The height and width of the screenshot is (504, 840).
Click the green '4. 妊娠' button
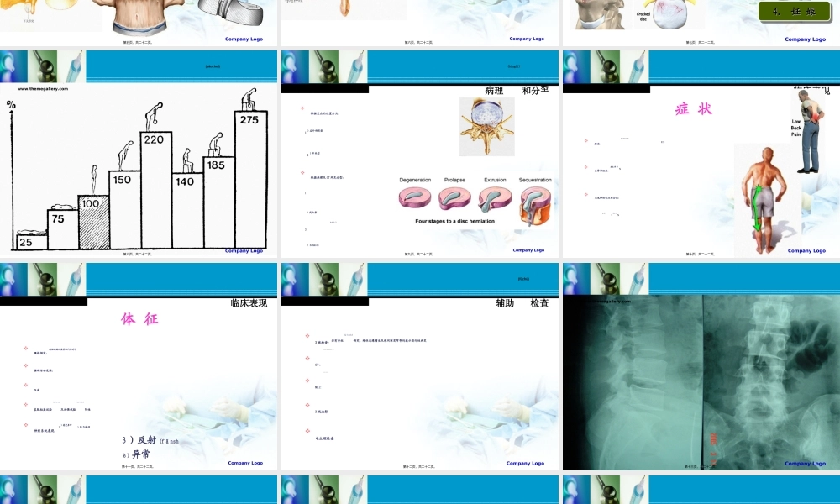[x=793, y=12]
